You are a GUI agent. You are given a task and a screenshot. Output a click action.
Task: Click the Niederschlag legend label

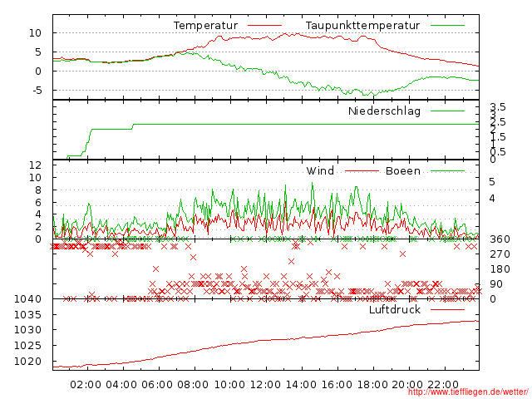click(384, 111)
